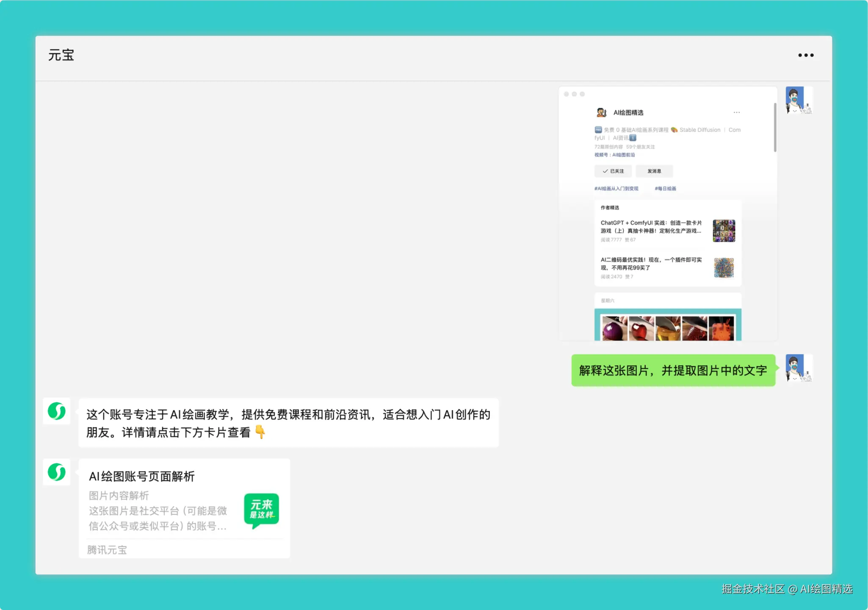868x610 pixels.
Task: Click the 元宝 chat title
Action: coord(61,55)
